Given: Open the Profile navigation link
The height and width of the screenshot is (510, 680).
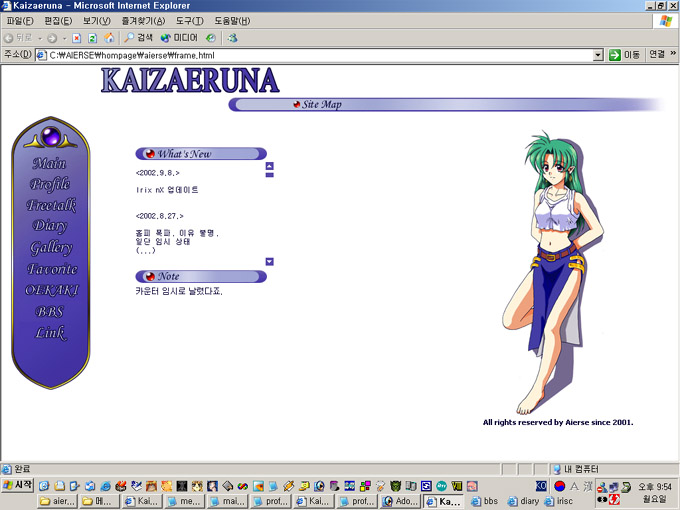Looking at the screenshot, I should (50, 184).
